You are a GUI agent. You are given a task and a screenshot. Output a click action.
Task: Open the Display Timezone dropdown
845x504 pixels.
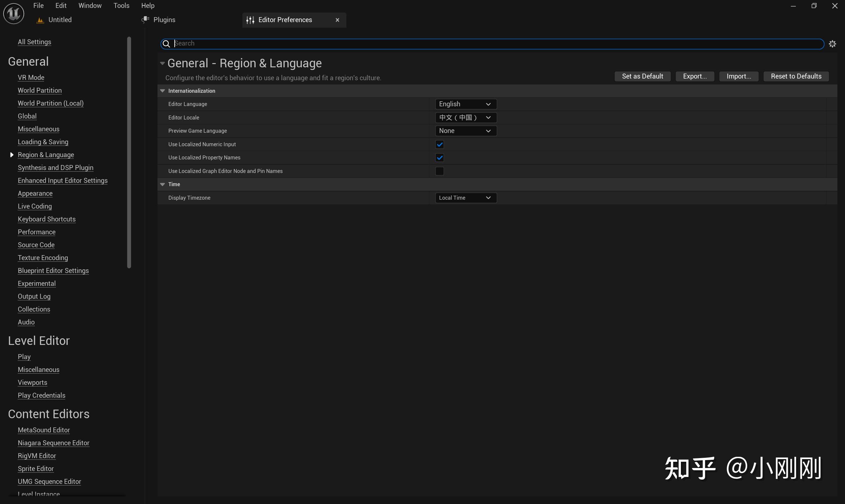466,198
